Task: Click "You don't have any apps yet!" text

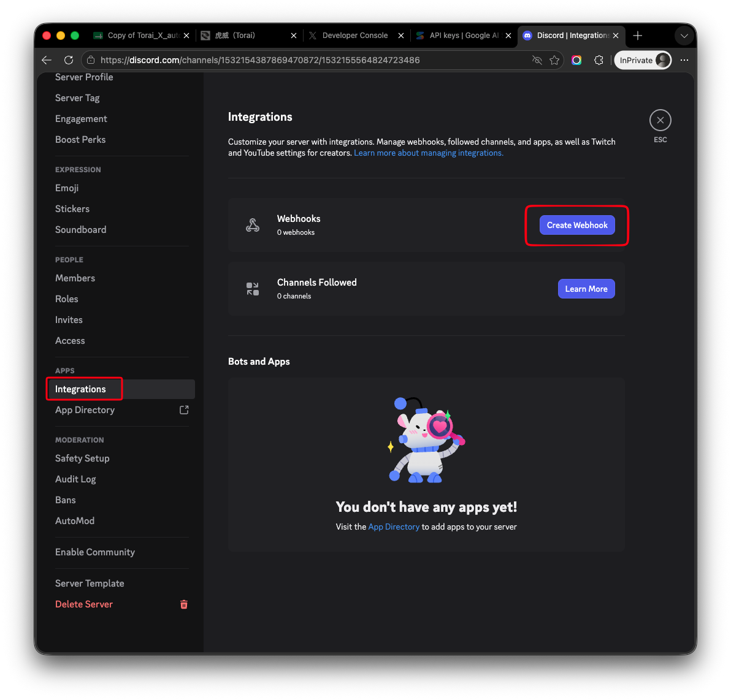Action: 426,507
